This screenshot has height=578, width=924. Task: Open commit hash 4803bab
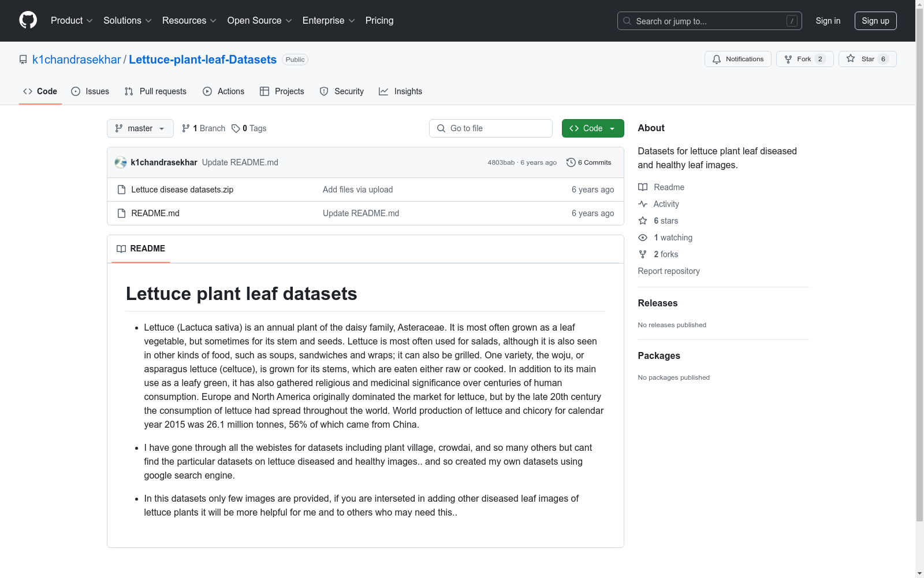coord(501,162)
